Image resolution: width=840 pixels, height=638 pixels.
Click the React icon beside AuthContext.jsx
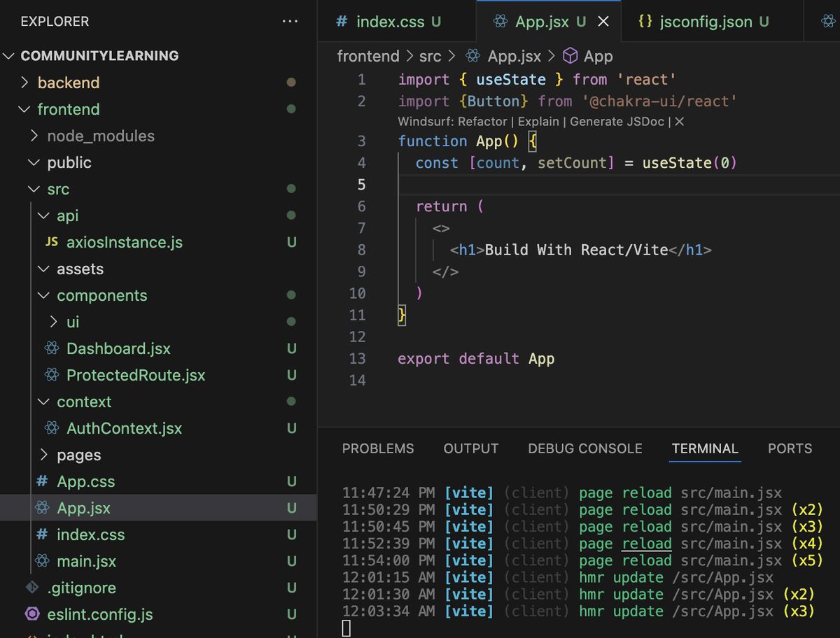51,428
